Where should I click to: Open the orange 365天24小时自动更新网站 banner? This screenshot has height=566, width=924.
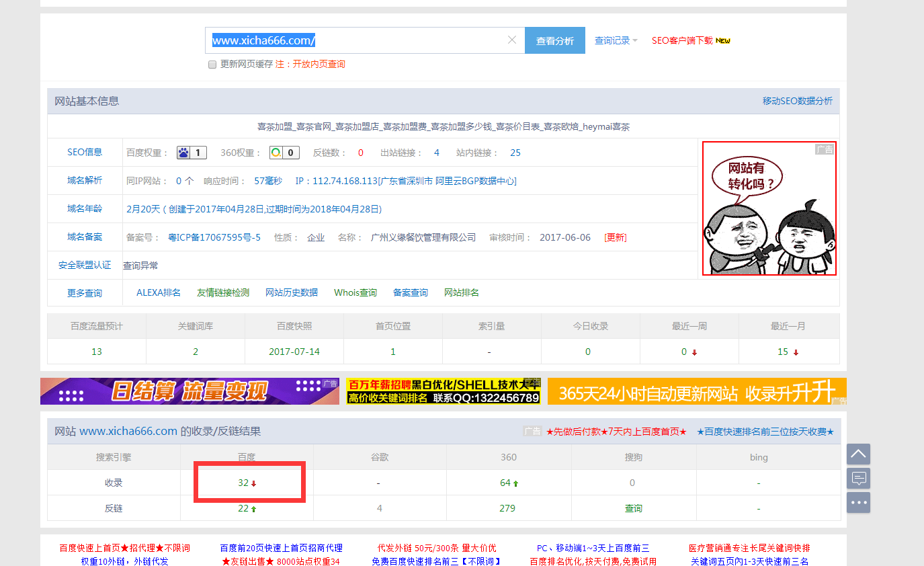pyautogui.click(x=697, y=391)
